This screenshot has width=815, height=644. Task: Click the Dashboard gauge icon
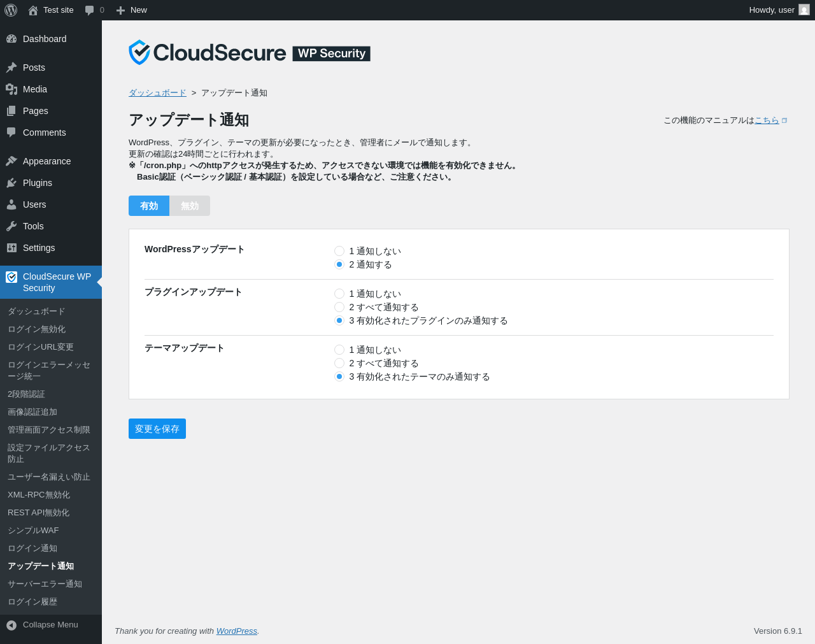click(11, 39)
